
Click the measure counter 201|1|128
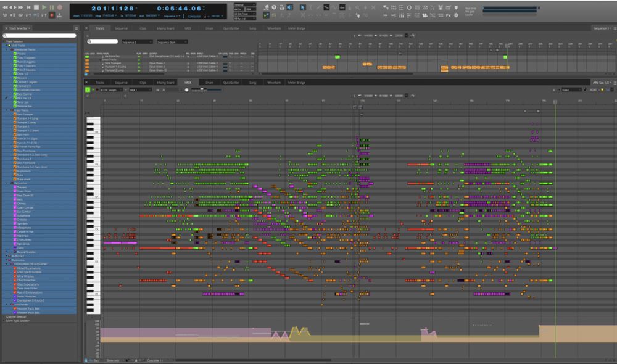(113, 8)
